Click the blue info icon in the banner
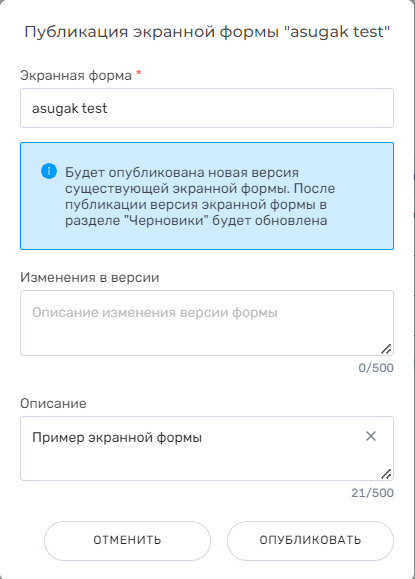This screenshot has height=579, width=415. pos(49,171)
